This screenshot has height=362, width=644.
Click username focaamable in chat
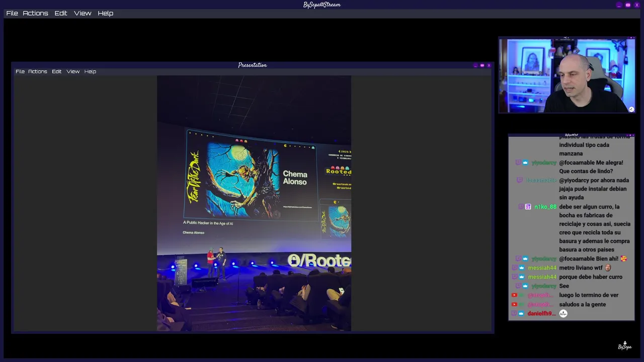pos(541,180)
